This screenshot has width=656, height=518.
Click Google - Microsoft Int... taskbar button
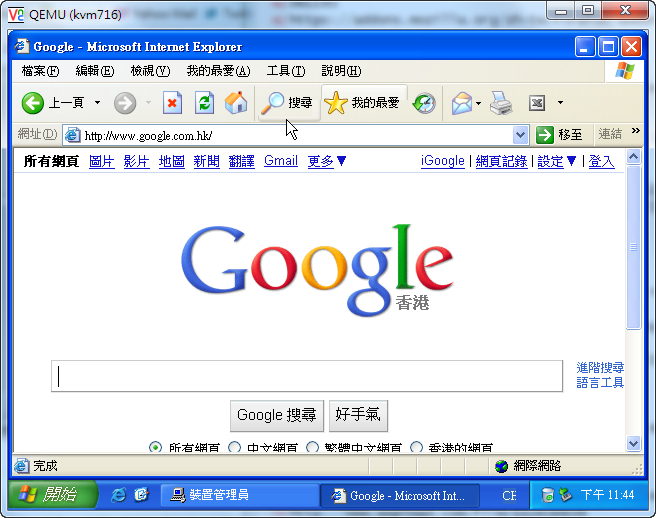(x=400, y=495)
